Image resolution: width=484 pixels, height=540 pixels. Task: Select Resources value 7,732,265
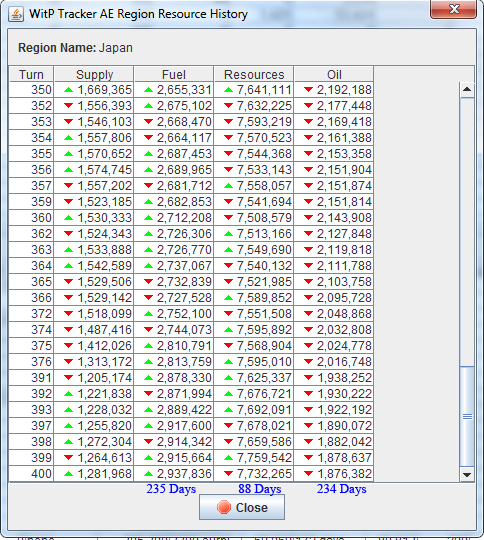[x=254, y=474]
